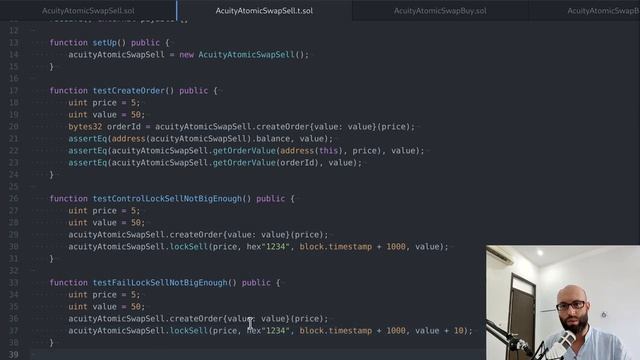
Task: Click the testFailLockSellNotBigEnough function name
Action: click(x=160, y=283)
